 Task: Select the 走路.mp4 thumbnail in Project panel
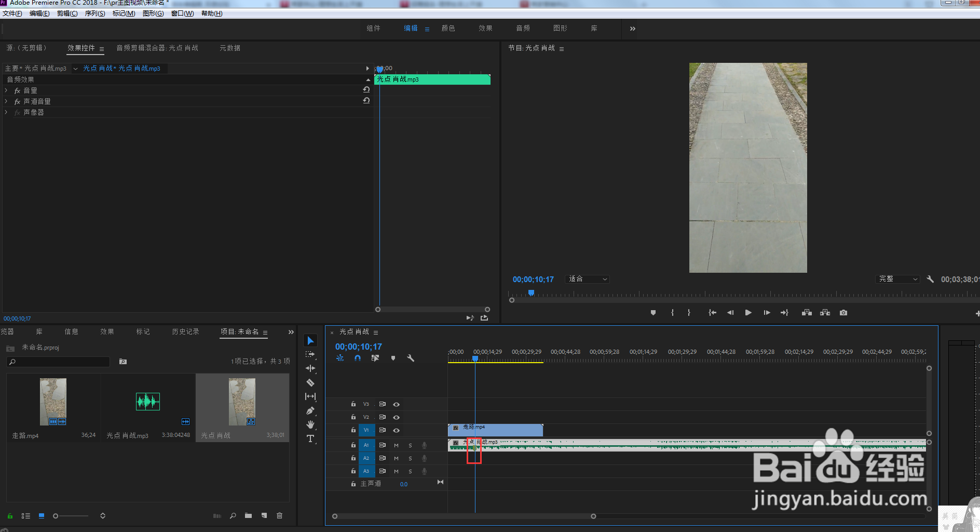(53, 402)
